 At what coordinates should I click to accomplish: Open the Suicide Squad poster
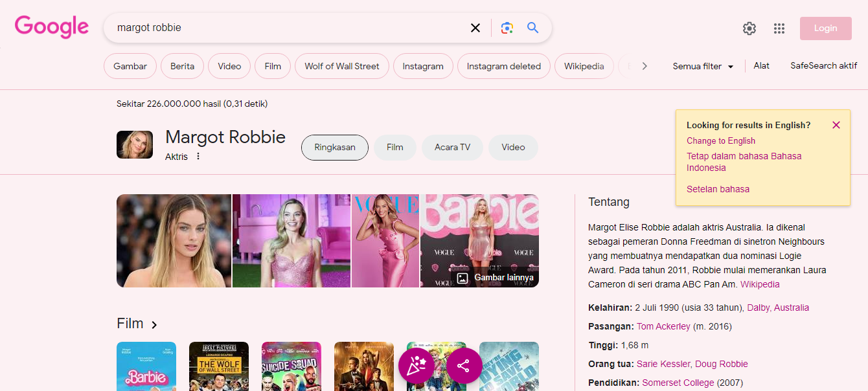coord(291,366)
